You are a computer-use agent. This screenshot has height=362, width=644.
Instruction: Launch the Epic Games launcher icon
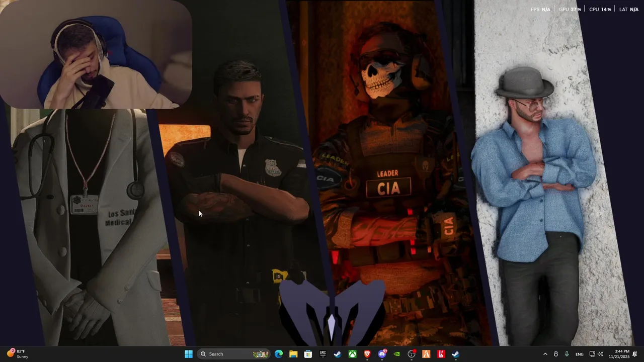pos(323,354)
